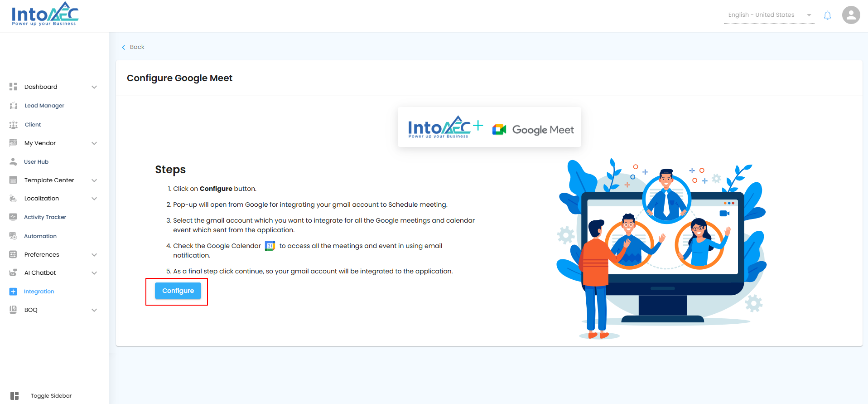868x404 pixels.
Task: Click the Configure Google Meet heading
Action: pyautogui.click(x=179, y=78)
